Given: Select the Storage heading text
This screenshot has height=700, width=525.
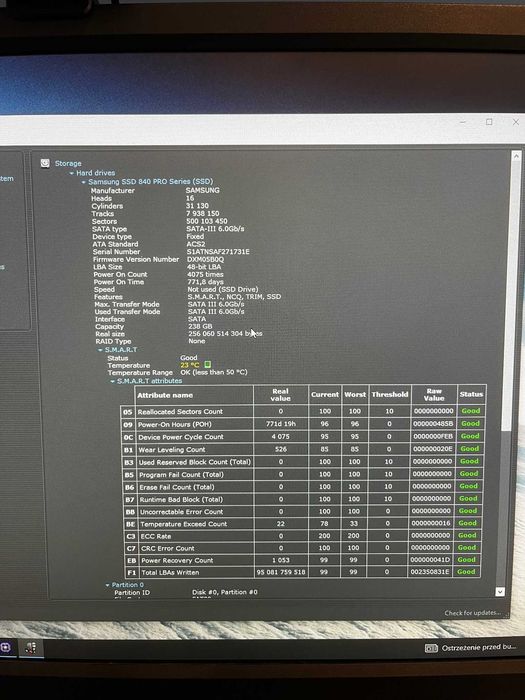Looking at the screenshot, I should [68, 163].
